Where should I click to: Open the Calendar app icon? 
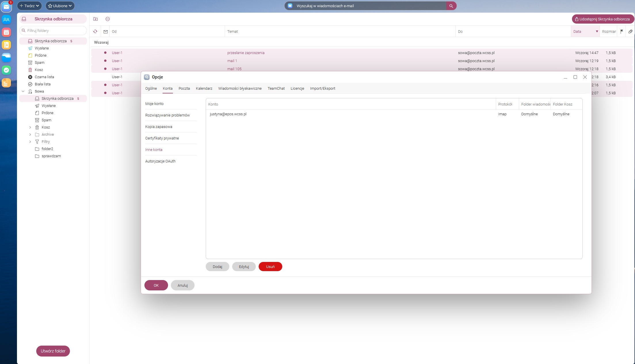click(x=6, y=32)
